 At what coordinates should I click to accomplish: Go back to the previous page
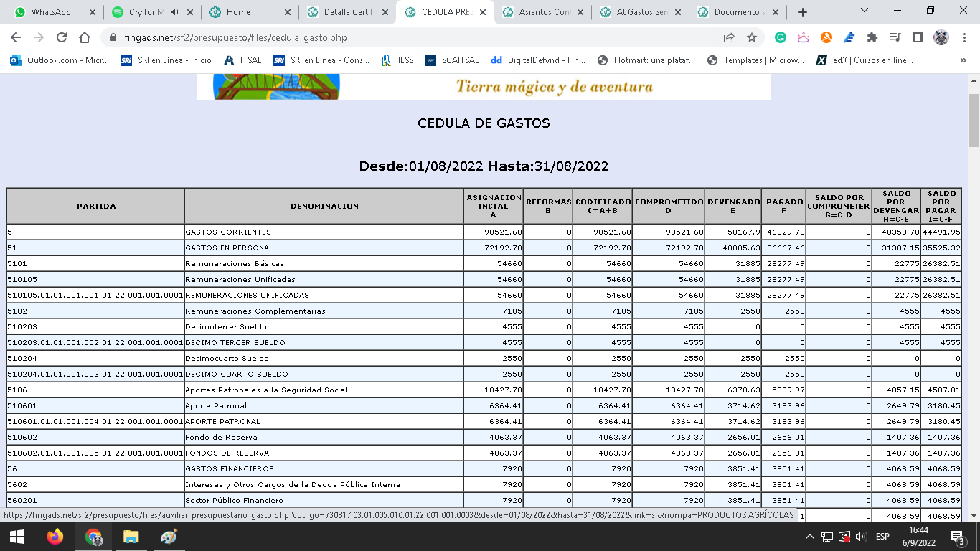click(x=16, y=38)
